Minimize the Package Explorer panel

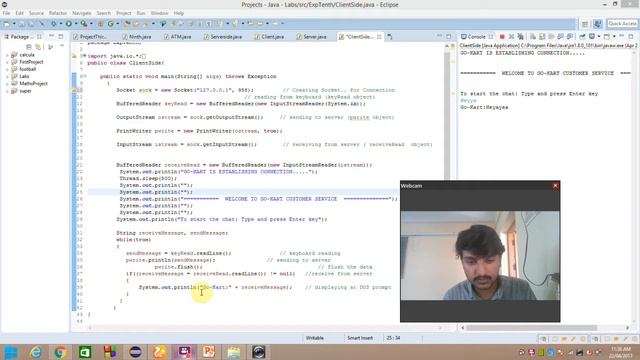51,36
